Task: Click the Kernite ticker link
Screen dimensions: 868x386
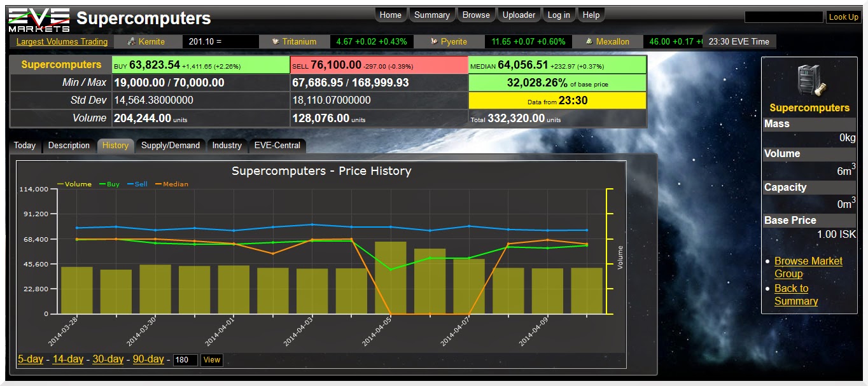Action: 151,41
